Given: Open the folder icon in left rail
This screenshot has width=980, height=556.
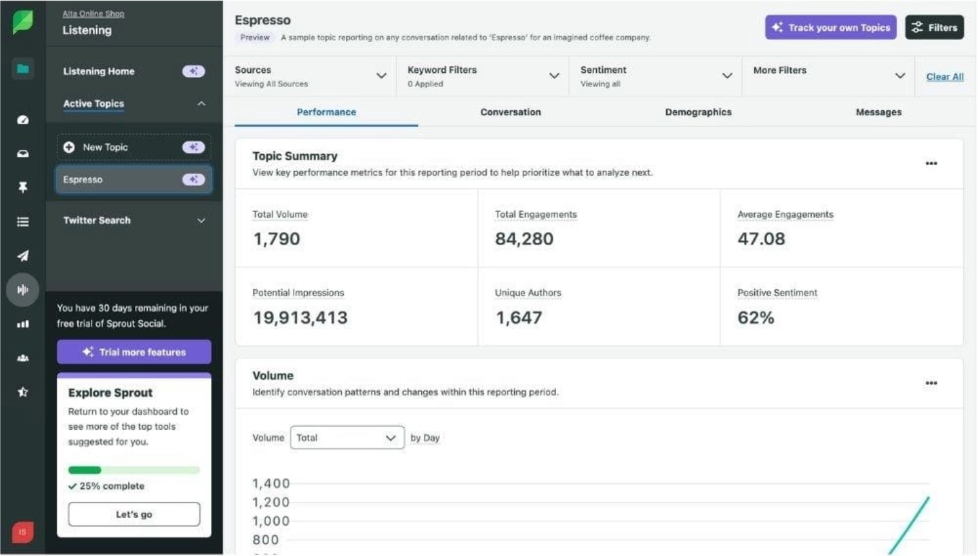Looking at the screenshot, I should coord(23,69).
